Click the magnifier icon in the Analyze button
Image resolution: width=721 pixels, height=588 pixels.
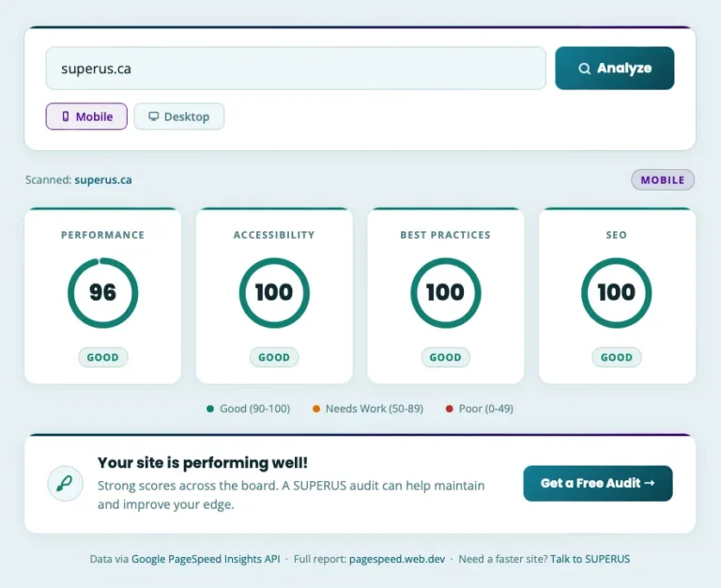coord(584,69)
